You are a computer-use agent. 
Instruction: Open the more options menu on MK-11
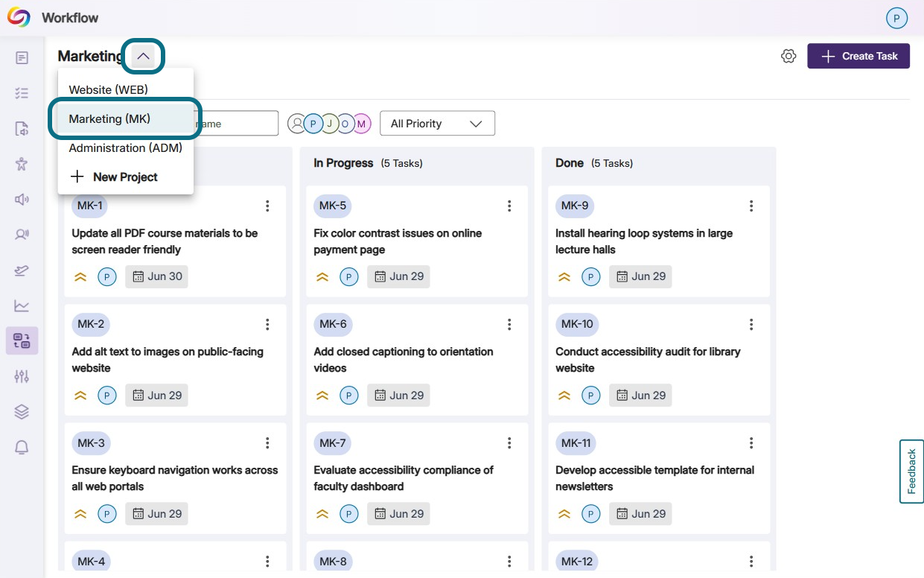click(x=751, y=443)
